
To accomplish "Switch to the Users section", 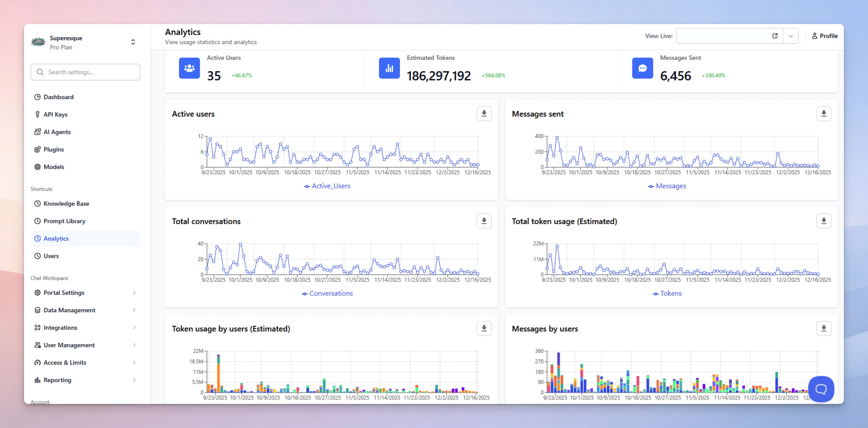I will coord(51,256).
